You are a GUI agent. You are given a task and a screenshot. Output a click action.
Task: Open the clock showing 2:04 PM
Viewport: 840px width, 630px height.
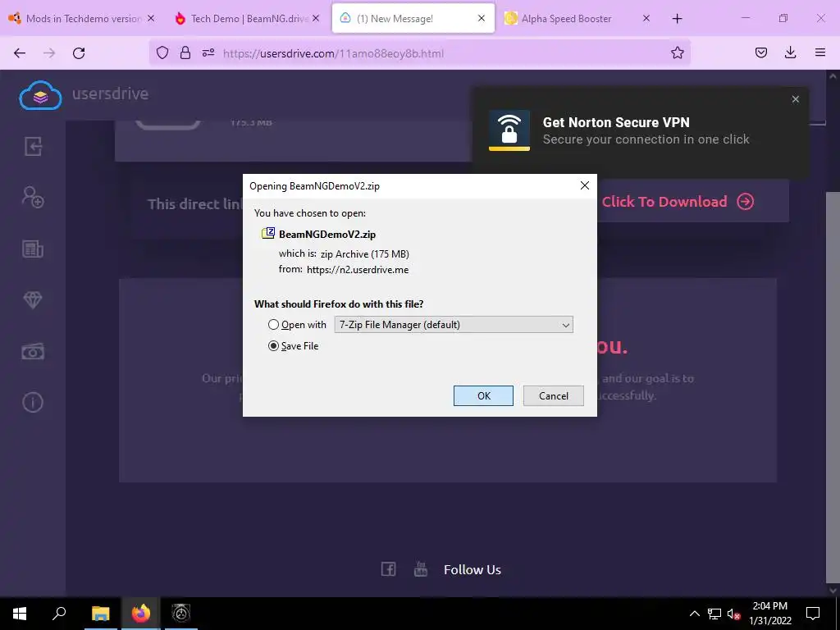point(769,613)
